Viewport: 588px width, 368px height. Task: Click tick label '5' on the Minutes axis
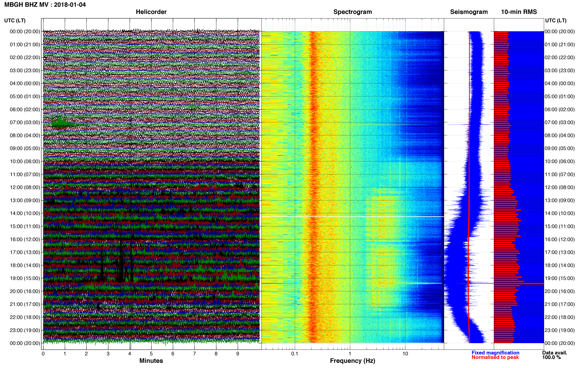[x=151, y=354]
